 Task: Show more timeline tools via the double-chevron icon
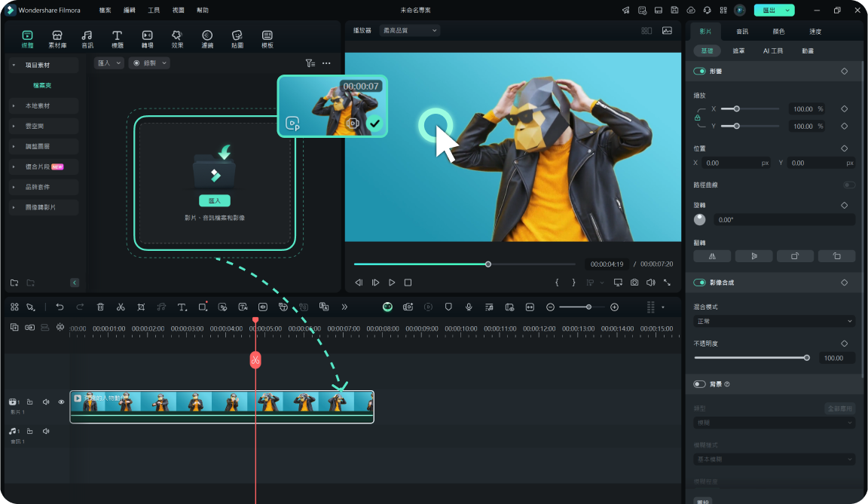coord(344,307)
